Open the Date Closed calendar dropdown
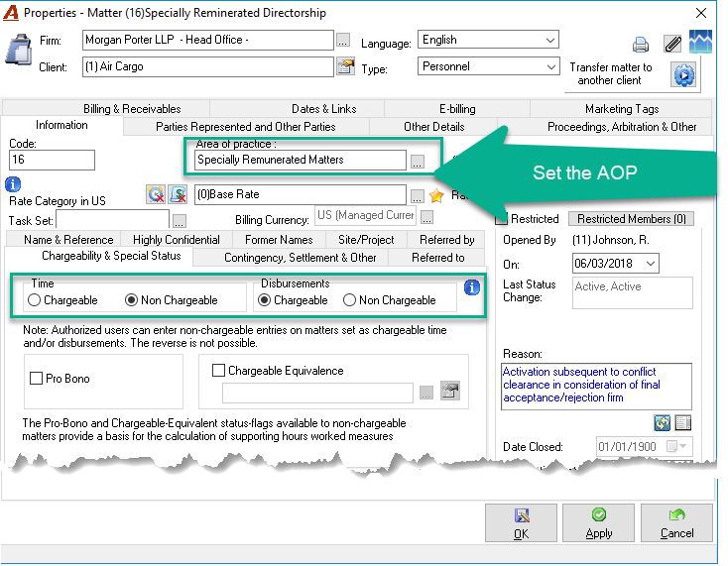The width and height of the screenshot is (728, 566). pos(676,446)
